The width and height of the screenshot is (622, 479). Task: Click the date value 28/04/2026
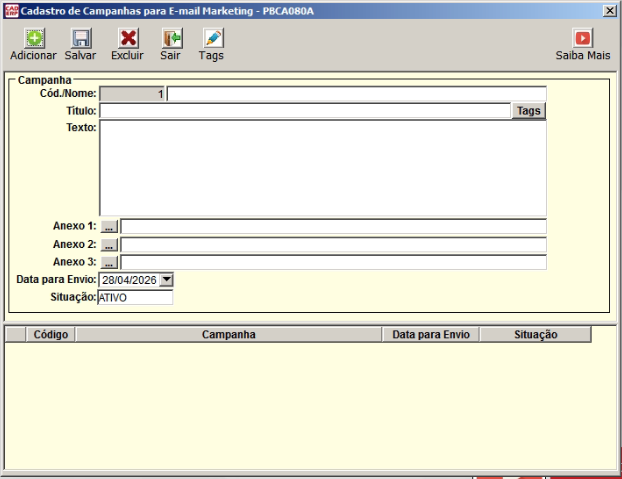click(129, 280)
